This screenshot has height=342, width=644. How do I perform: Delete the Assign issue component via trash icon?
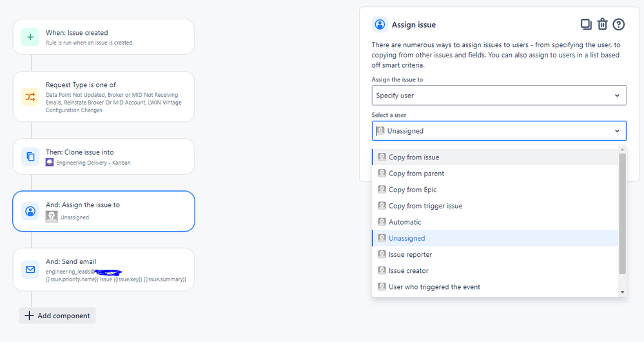click(602, 25)
